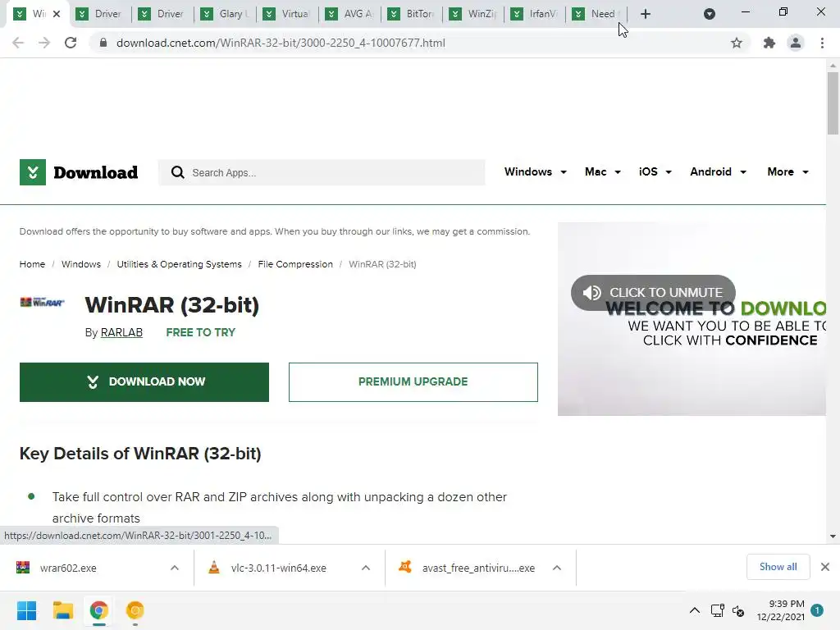Open Chrome's three-dot menu
840x630 pixels.
coord(822,43)
